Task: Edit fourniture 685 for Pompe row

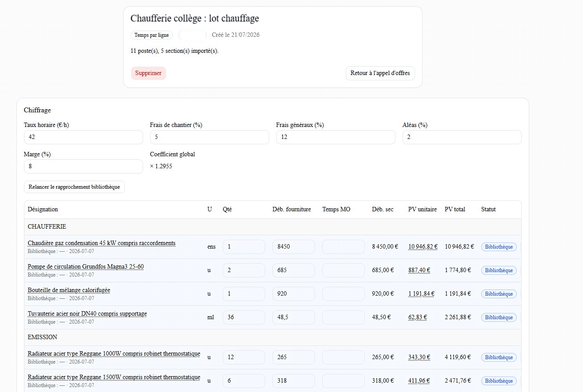Action: [294, 270]
